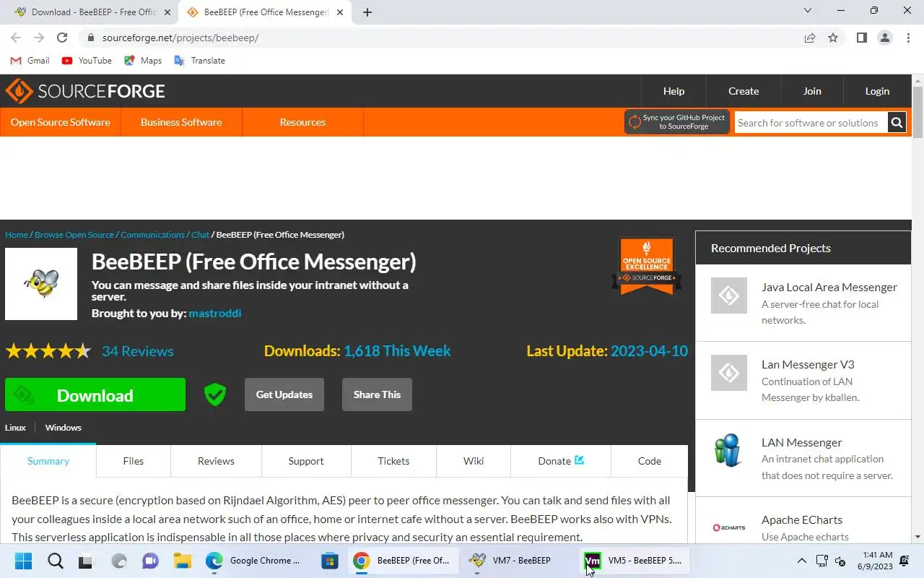The width and height of the screenshot is (924, 578).
Task: Click the Lan Messenger V3 project icon
Action: 729,373
